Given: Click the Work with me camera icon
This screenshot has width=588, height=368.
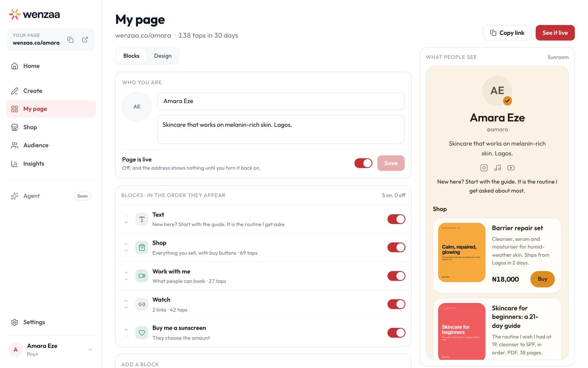Looking at the screenshot, I should point(142,276).
